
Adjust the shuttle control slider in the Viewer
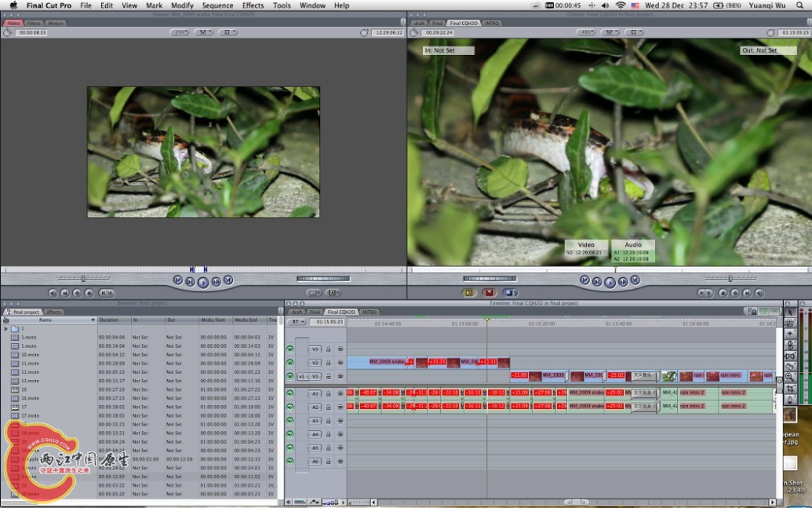tap(83, 279)
